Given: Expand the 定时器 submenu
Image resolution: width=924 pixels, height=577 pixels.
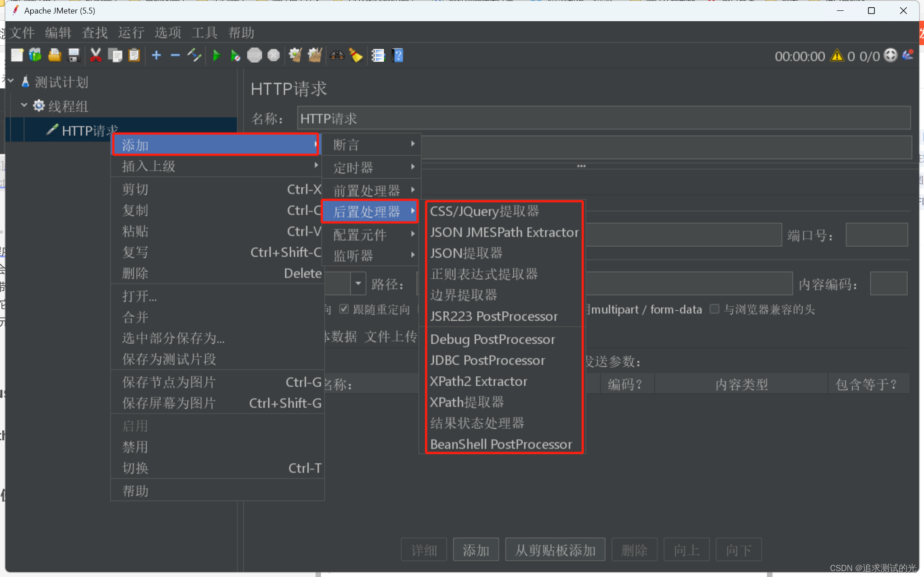Looking at the screenshot, I should click(x=371, y=167).
